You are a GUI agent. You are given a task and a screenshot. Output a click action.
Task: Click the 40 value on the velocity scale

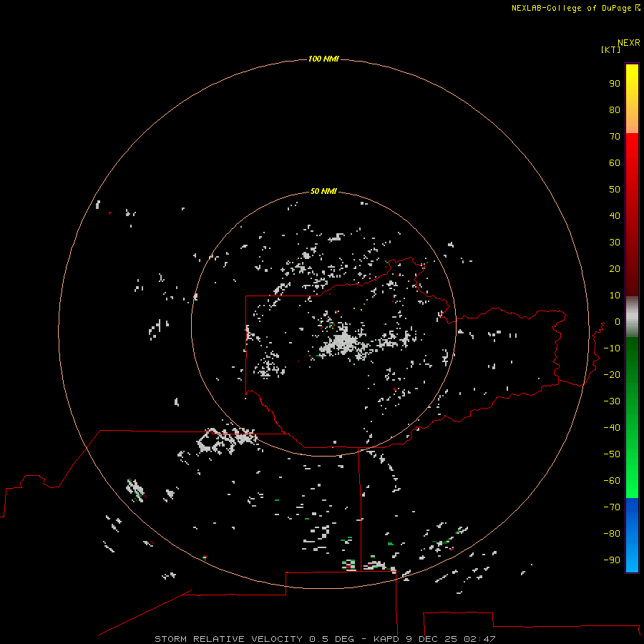(x=615, y=215)
